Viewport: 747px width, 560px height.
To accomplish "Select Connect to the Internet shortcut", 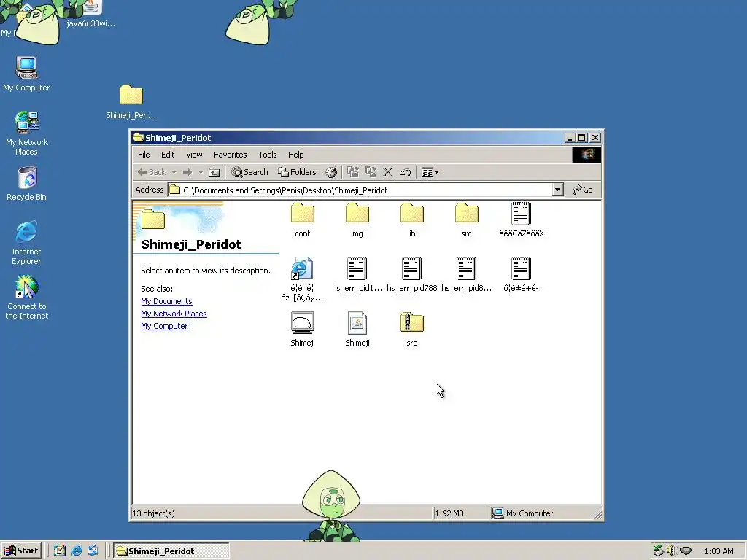I will coord(27,297).
